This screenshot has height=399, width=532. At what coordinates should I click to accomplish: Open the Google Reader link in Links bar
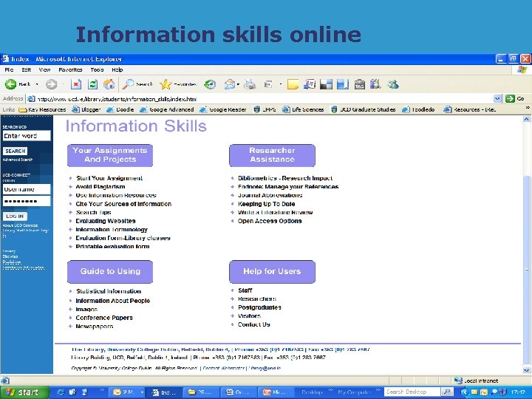click(222, 109)
